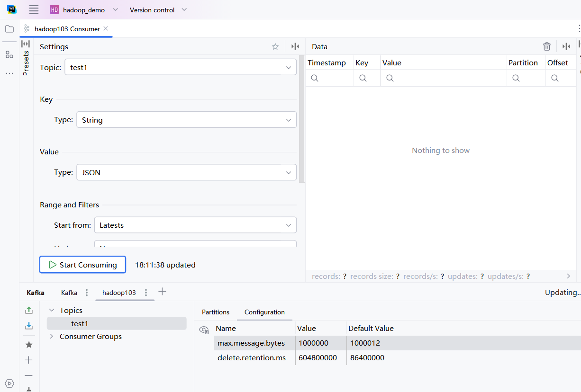Open the Start from dropdown showing Latests
Image resolution: width=581 pixels, height=392 pixels.
(195, 225)
